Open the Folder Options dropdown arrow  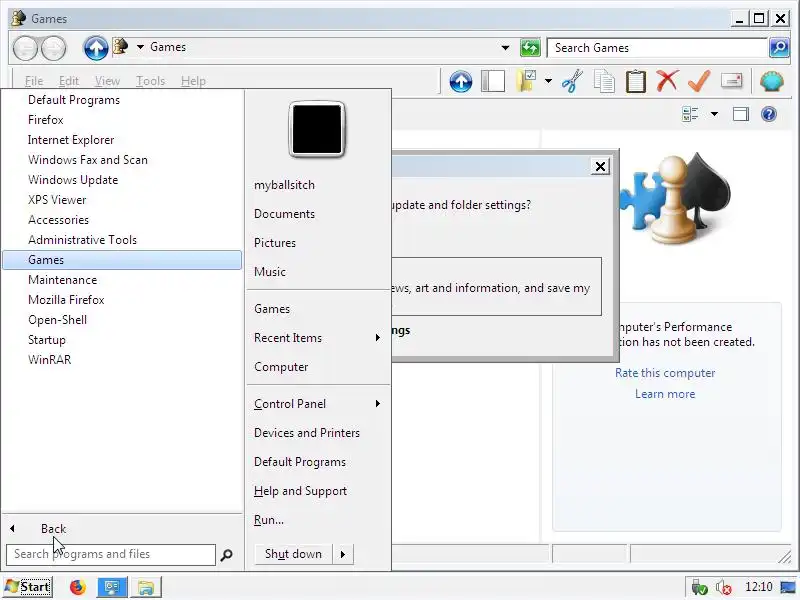tap(548, 81)
